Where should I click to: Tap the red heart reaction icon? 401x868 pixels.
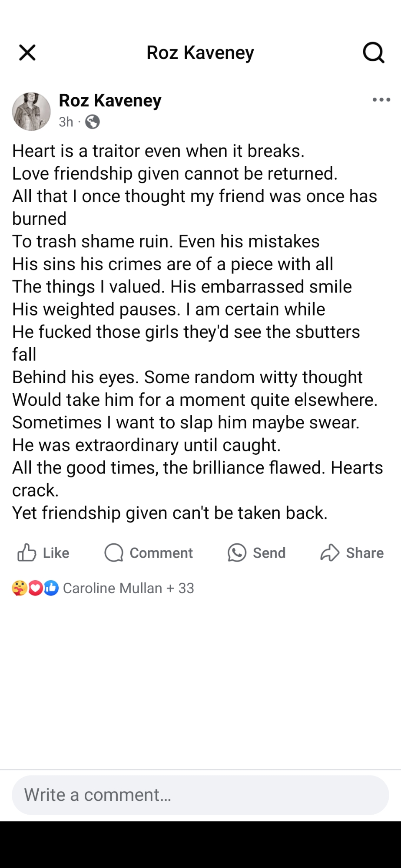coord(36,588)
